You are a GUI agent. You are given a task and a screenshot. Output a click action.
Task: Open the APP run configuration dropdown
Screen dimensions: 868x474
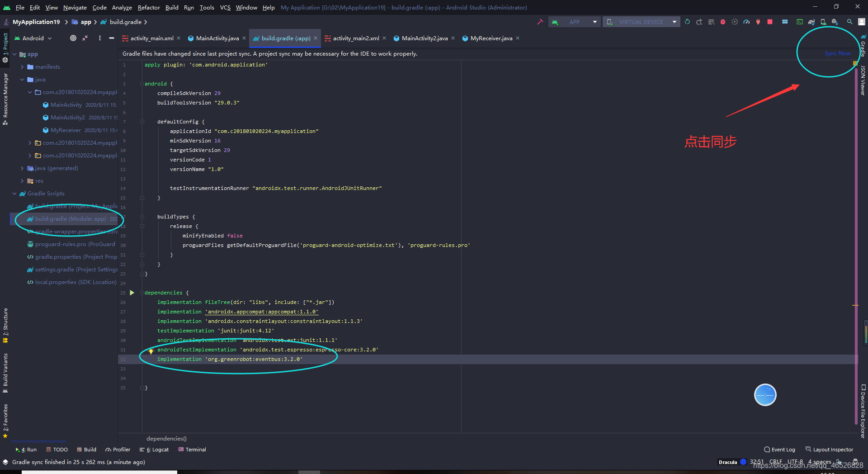pyautogui.click(x=574, y=22)
